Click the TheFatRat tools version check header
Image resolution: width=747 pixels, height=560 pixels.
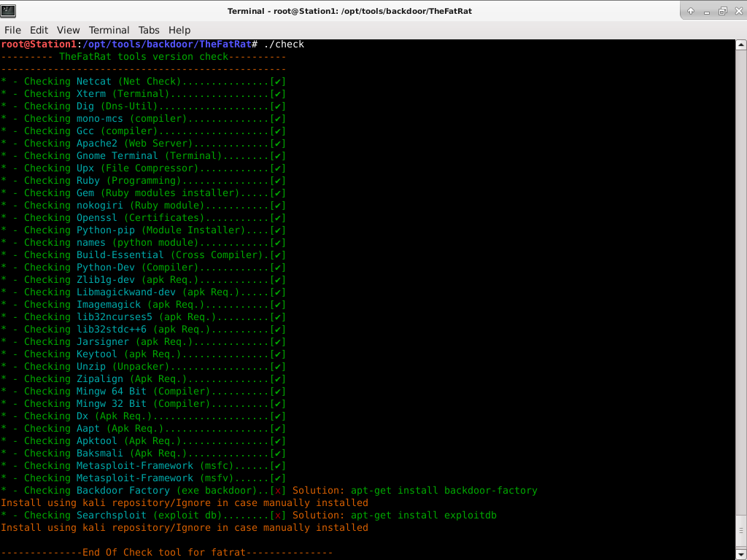point(142,56)
